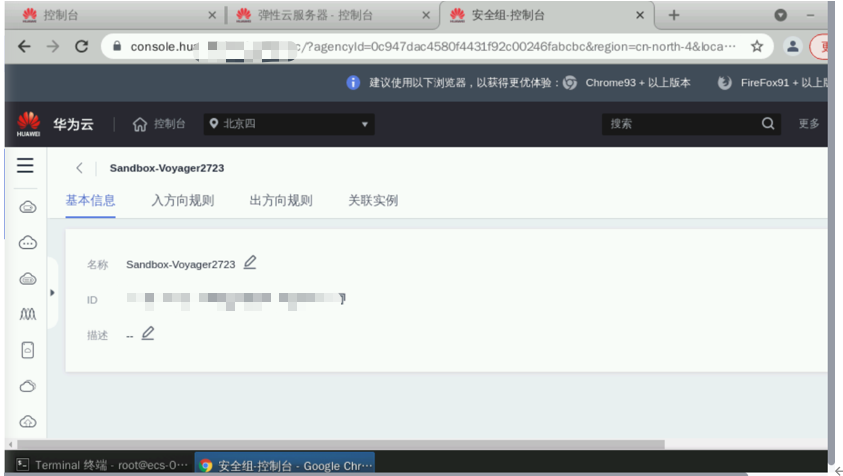This screenshot has width=843, height=476.
Task: Open the hamburger navigation menu
Action: [x=26, y=166]
